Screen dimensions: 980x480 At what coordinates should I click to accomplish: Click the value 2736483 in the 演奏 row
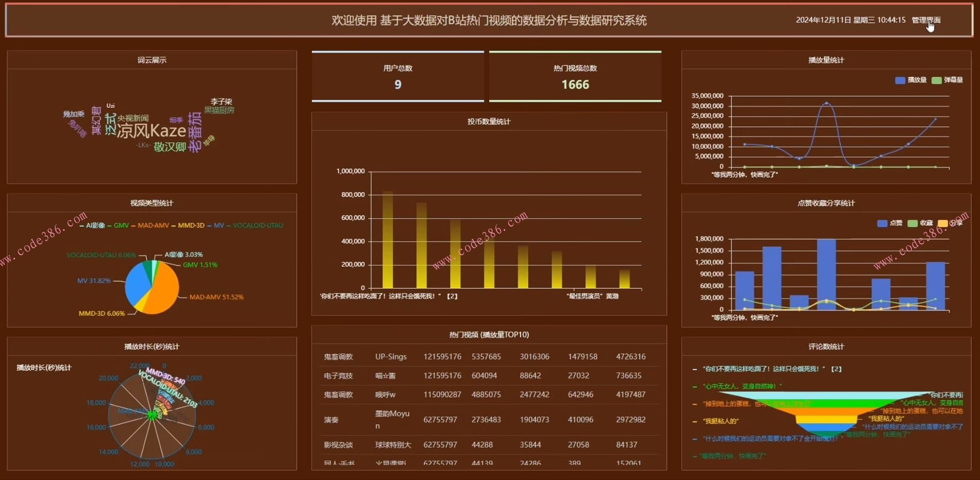tap(486, 420)
